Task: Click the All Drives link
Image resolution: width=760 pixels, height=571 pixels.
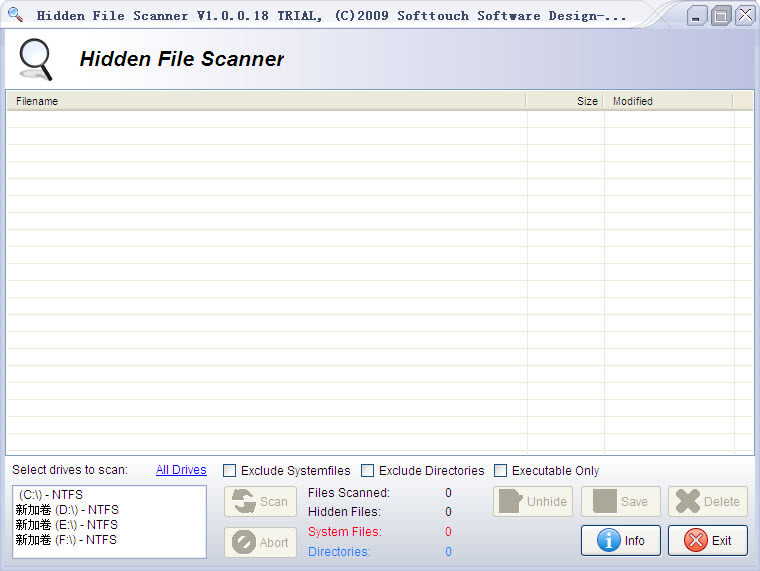Action: coord(181,470)
